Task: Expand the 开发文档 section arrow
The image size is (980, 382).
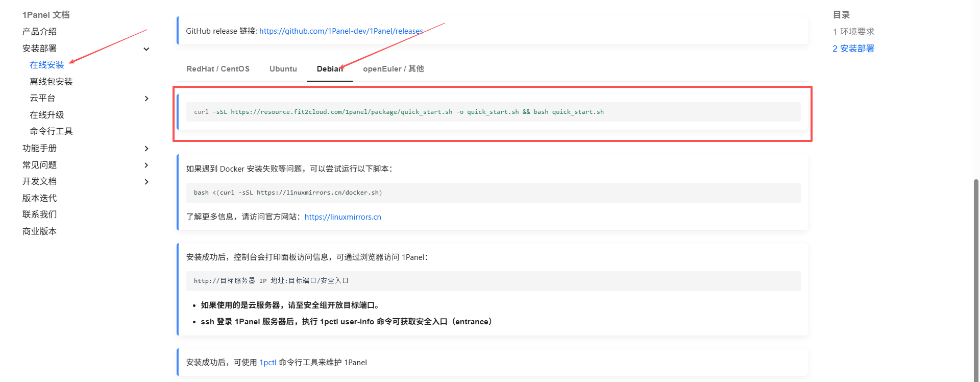Action: [146, 182]
